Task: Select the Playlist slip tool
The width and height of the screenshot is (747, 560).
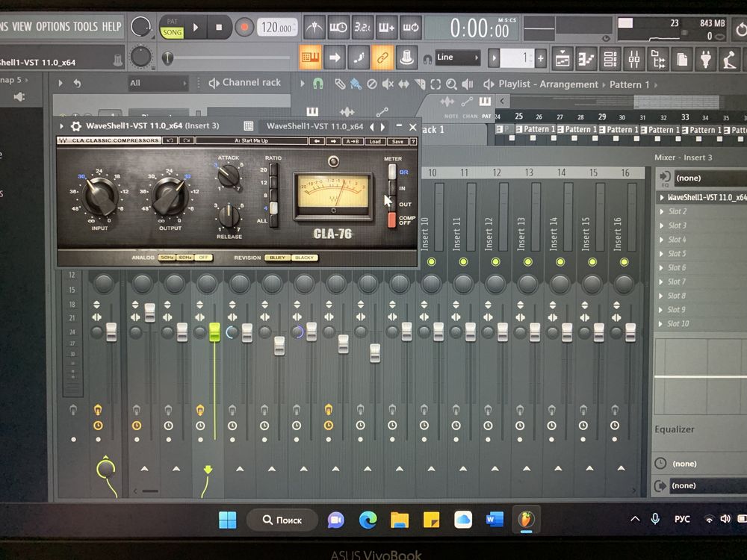Action: [x=403, y=84]
